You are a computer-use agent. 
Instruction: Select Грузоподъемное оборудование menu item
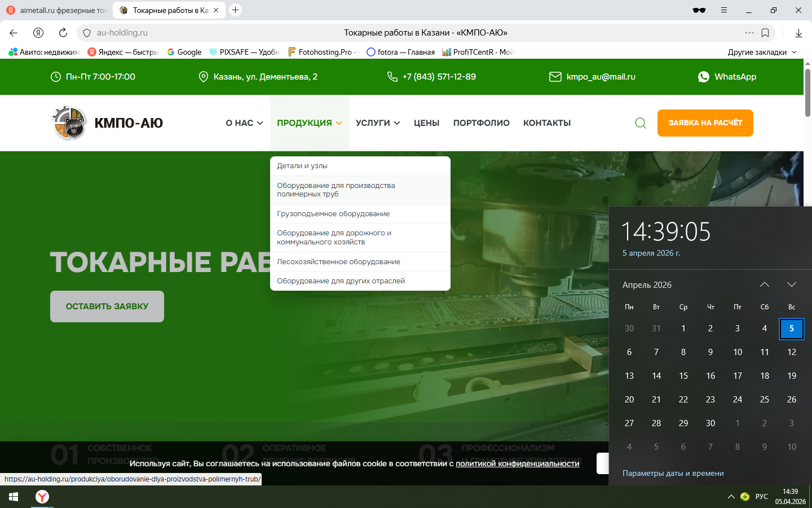pyautogui.click(x=333, y=214)
